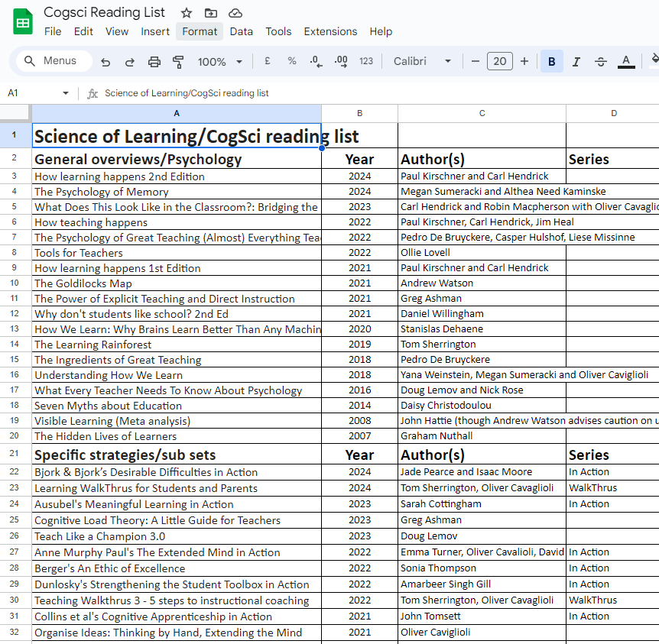Screen dimensions: 659x644
Task: Toggle strikethrough formatting
Action: click(x=601, y=62)
